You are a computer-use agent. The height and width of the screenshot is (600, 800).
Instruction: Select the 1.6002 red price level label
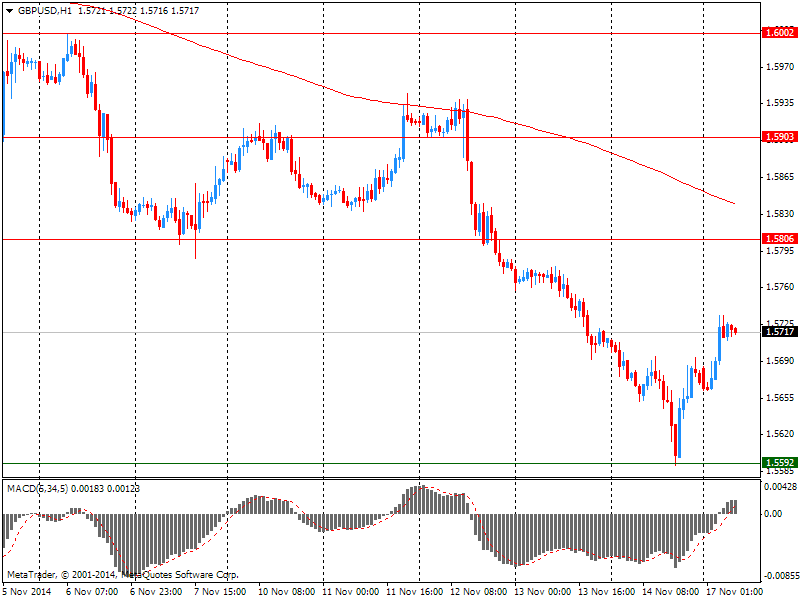click(779, 33)
